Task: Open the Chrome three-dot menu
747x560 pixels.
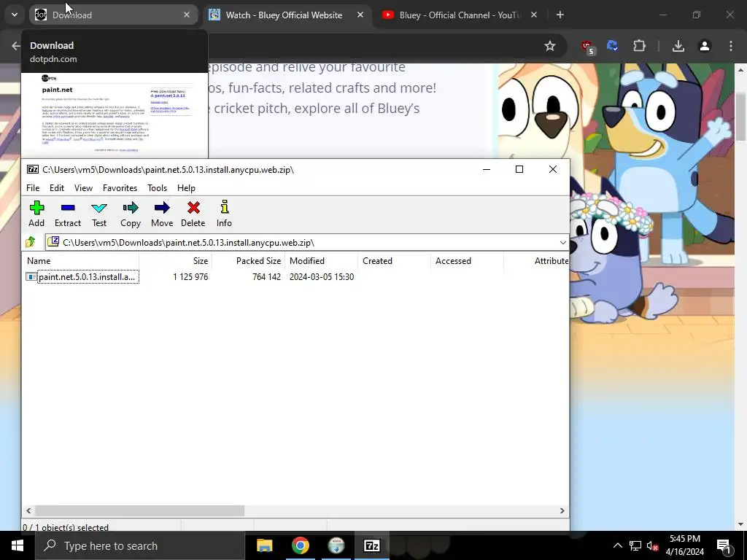Action: (731, 46)
